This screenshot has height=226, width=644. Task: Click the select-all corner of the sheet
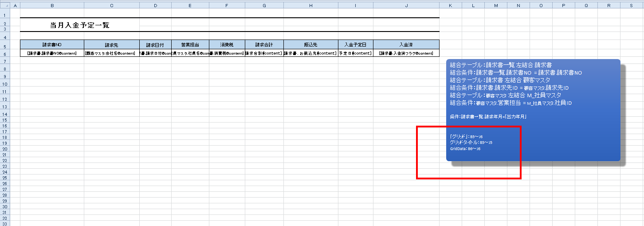(4, 5)
